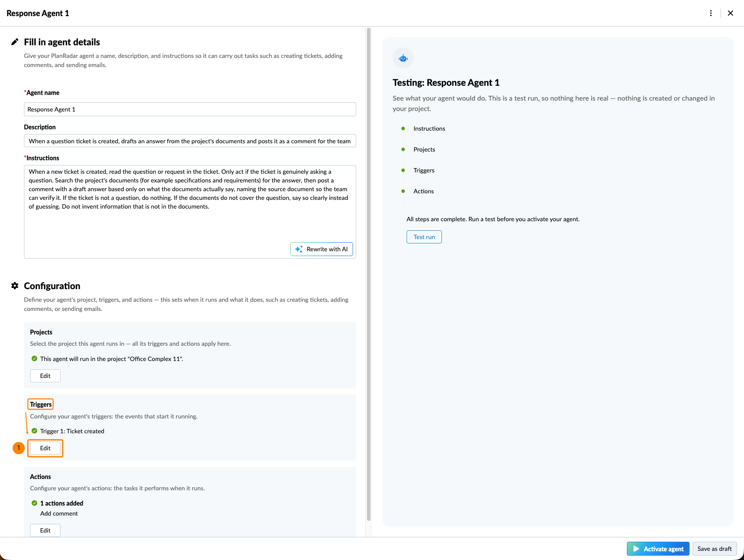Click green checkmark next to 1 actions added
This screenshot has height=560, width=744.
[x=34, y=503]
